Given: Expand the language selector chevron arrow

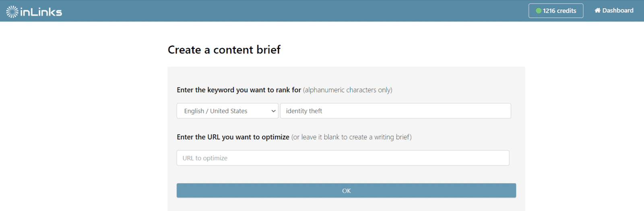Looking at the screenshot, I should pos(274,111).
